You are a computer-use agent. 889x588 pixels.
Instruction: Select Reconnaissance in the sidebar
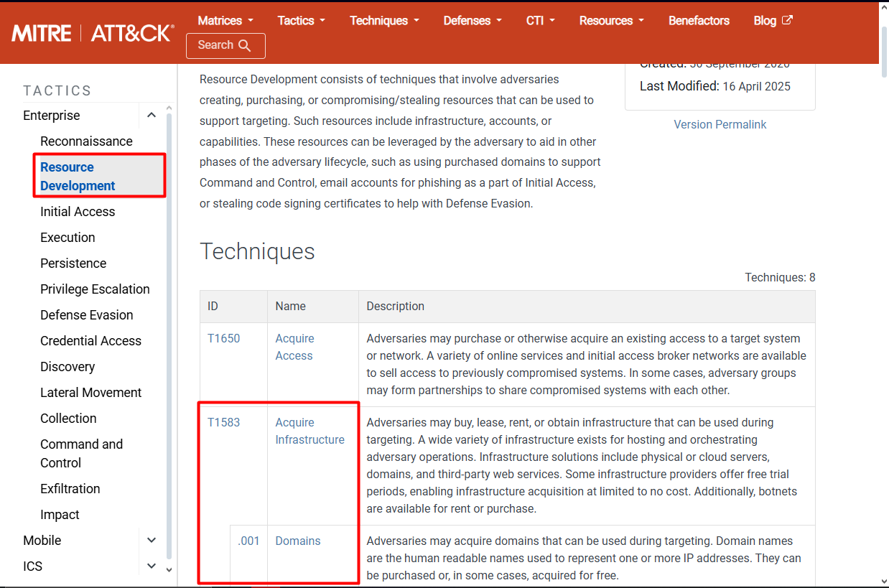click(x=86, y=141)
